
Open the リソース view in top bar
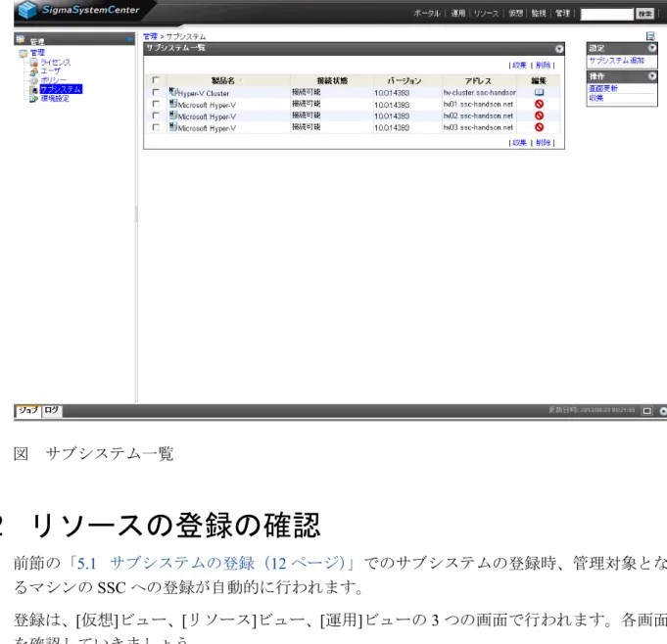coord(486,14)
